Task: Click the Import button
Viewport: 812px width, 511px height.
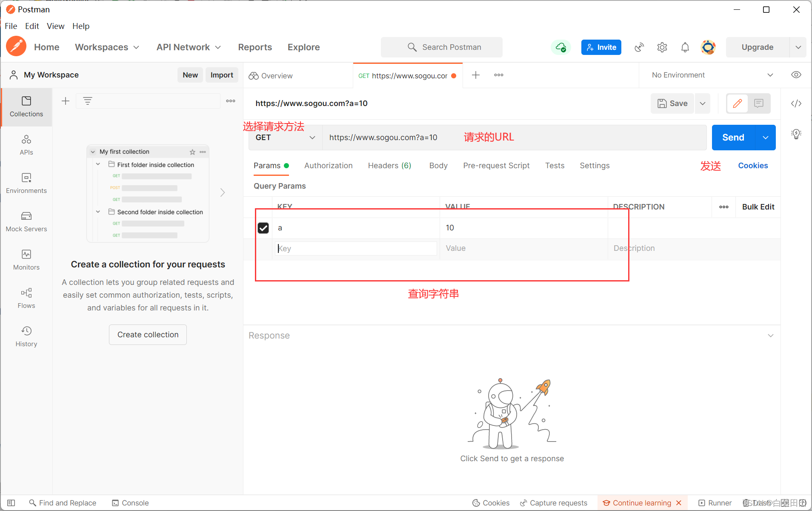Action: [222, 75]
